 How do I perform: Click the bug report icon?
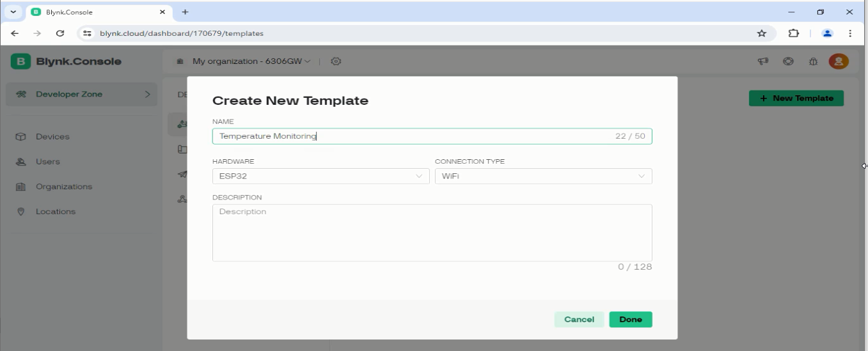(814, 61)
